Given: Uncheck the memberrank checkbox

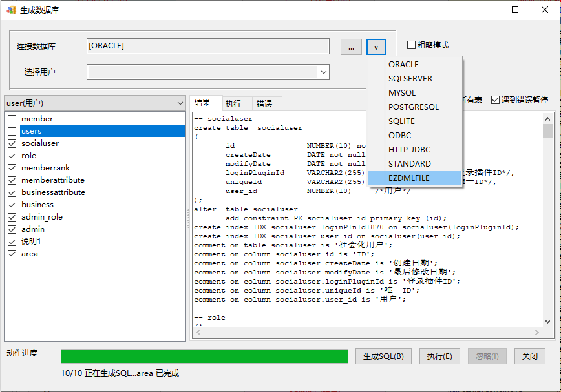Looking at the screenshot, I should 12,168.
